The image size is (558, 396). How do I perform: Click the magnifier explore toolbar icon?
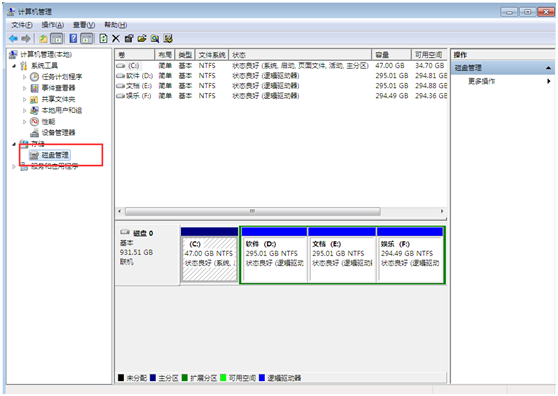pyautogui.click(x=155, y=38)
